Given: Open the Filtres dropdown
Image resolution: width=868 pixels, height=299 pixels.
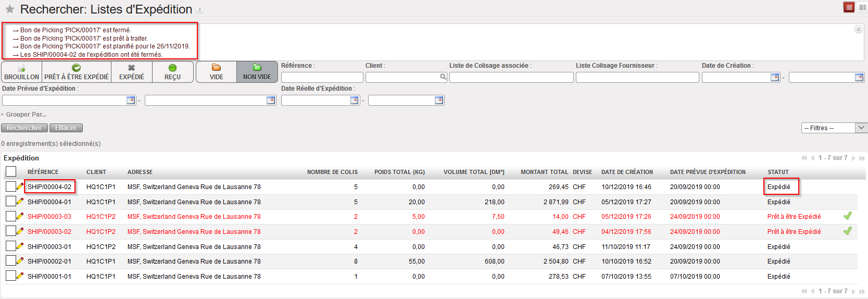Looking at the screenshot, I should click(834, 128).
